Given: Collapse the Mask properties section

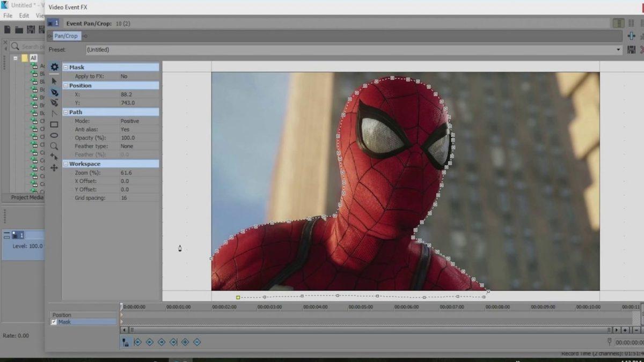Looking at the screenshot, I should pos(65,67).
